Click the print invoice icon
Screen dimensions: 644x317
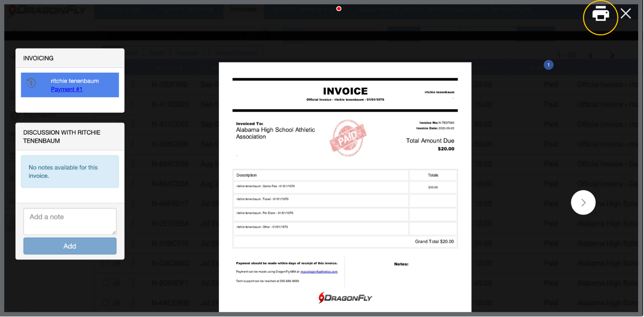point(600,15)
